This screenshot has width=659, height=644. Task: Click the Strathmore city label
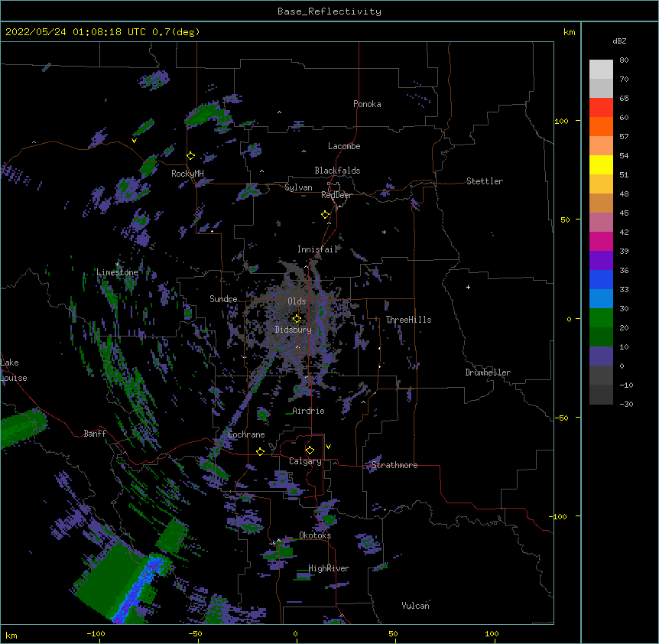point(394,465)
